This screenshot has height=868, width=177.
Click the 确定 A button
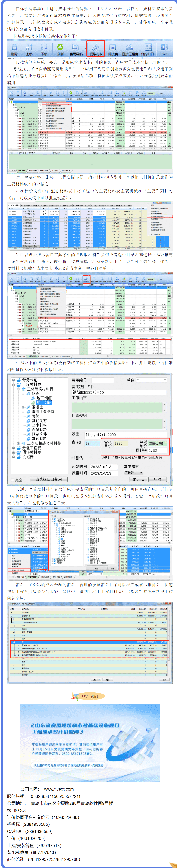tap(138, 479)
